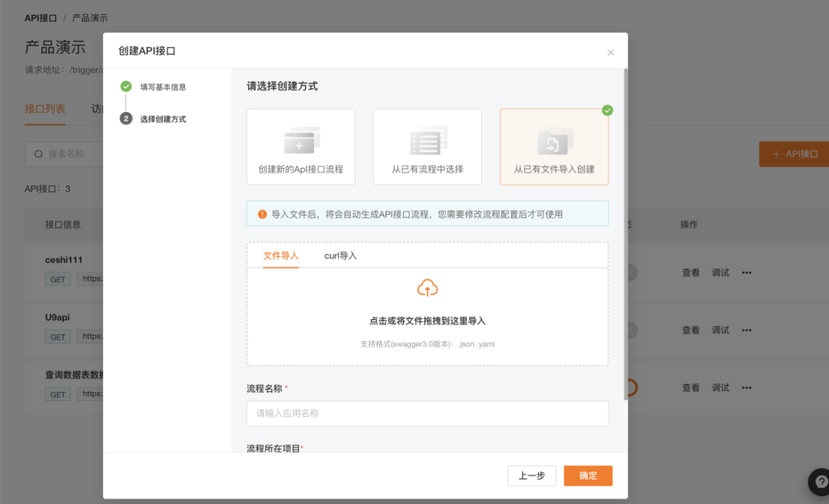
Task: Select 从已有流程中选择 card
Action: point(428,147)
